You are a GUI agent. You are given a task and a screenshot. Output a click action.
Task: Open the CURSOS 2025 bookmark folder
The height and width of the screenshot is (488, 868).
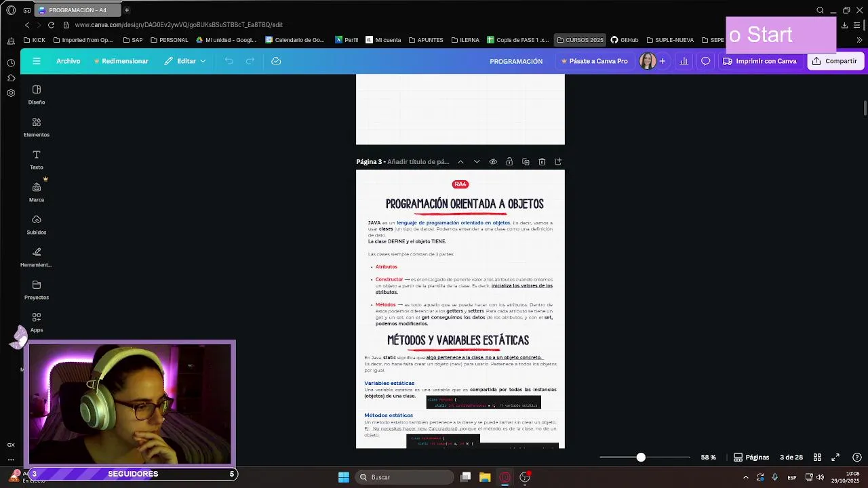tap(580, 40)
